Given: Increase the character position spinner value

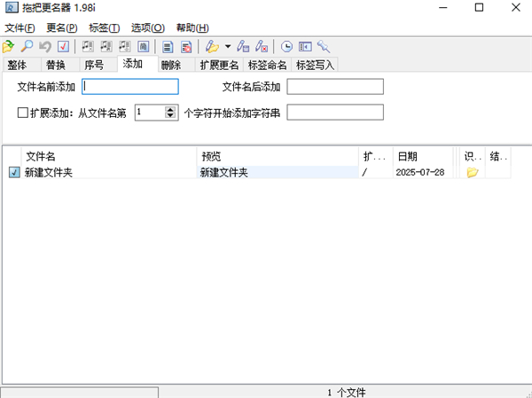Looking at the screenshot, I should pos(170,109).
